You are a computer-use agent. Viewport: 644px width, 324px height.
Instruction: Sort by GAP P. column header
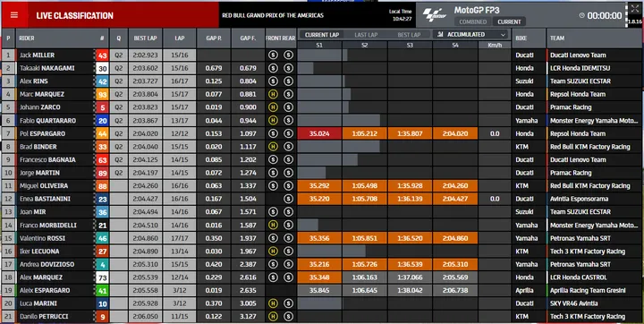(x=214, y=38)
